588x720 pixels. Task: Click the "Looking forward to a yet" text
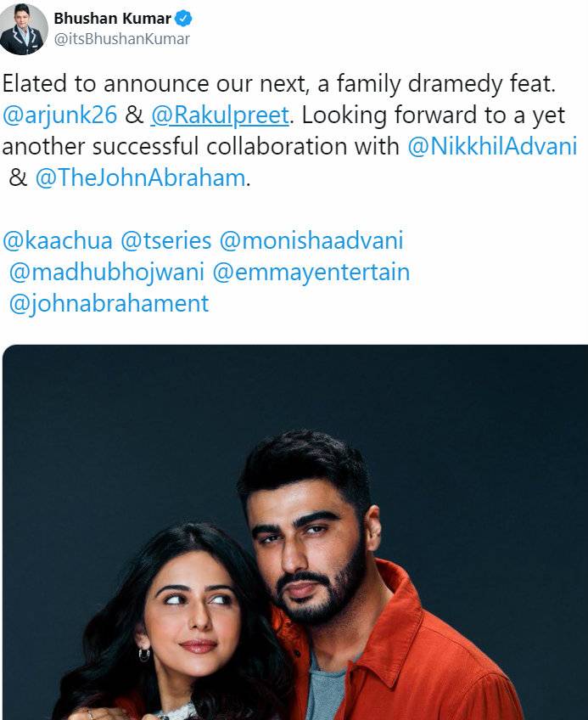pyautogui.click(x=431, y=115)
